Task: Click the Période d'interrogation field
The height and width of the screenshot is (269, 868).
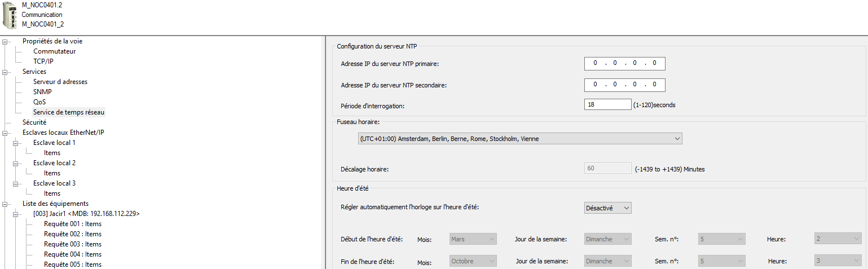Action: pyautogui.click(x=607, y=104)
